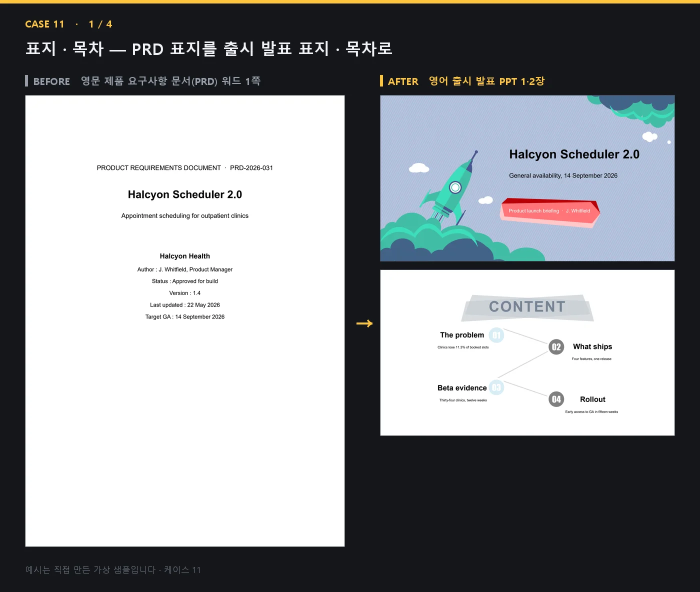Viewport: 700px width, 592px height.
Task: Click the 01 number circle beside The problem
Action: [496, 335]
